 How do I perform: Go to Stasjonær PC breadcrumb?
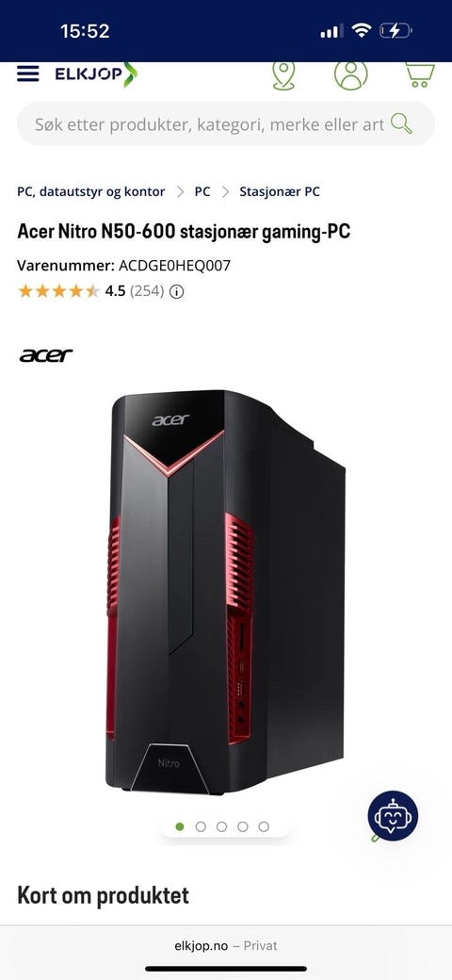click(x=280, y=192)
